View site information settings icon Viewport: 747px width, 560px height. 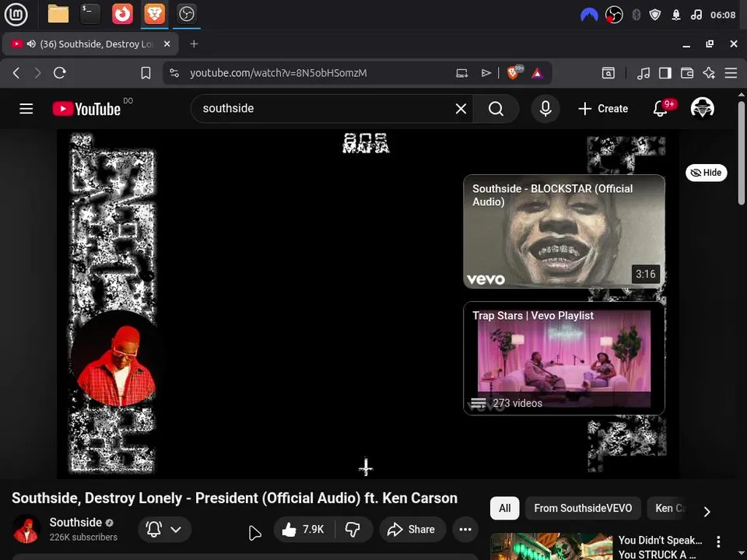(174, 73)
